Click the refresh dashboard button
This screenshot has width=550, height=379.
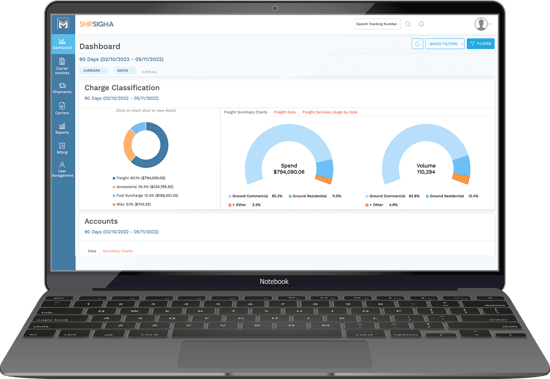[417, 44]
